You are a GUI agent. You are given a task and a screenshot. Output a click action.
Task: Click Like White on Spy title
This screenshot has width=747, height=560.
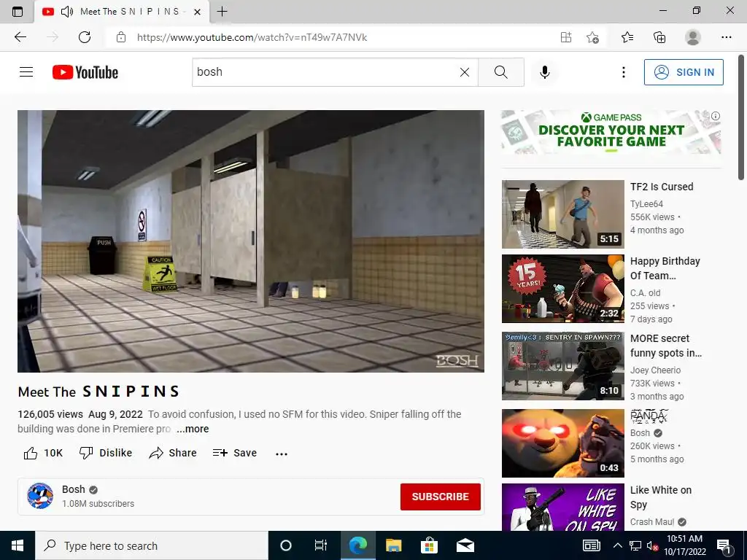[x=661, y=497]
